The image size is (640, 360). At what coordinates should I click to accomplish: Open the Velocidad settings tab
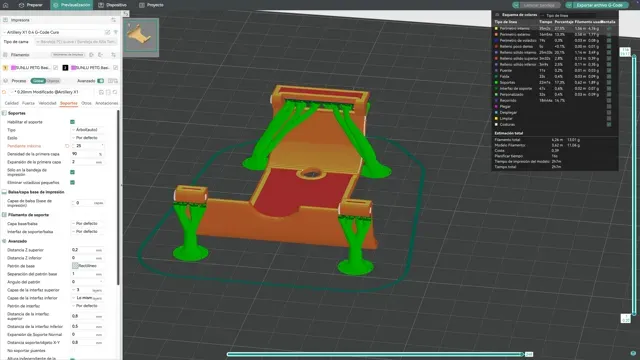[x=47, y=103]
